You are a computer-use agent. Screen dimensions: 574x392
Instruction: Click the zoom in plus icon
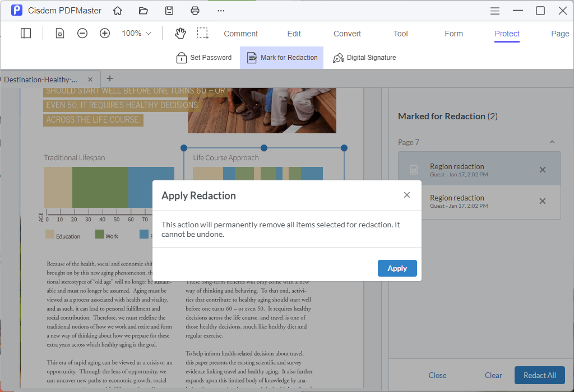pyautogui.click(x=105, y=33)
